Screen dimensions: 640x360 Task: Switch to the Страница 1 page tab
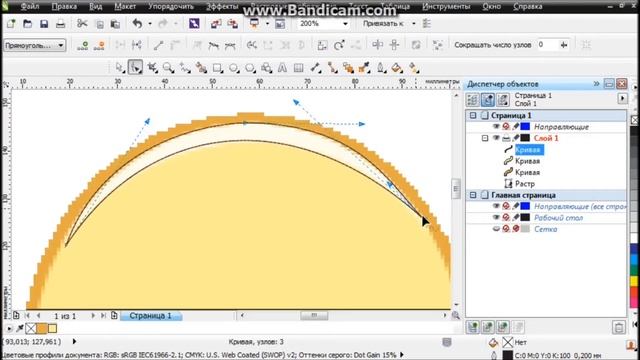pyautogui.click(x=151, y=316)
